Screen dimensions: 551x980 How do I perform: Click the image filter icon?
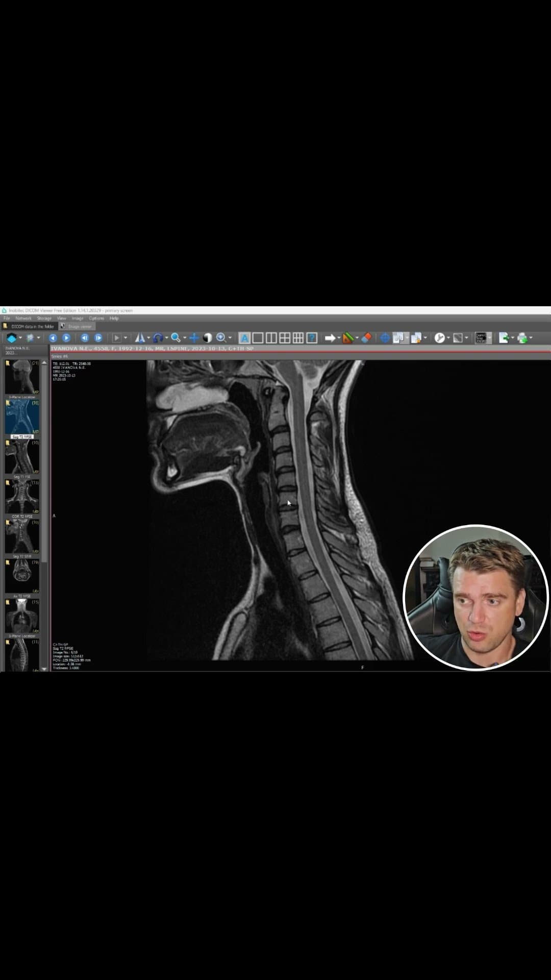(458, 338)
